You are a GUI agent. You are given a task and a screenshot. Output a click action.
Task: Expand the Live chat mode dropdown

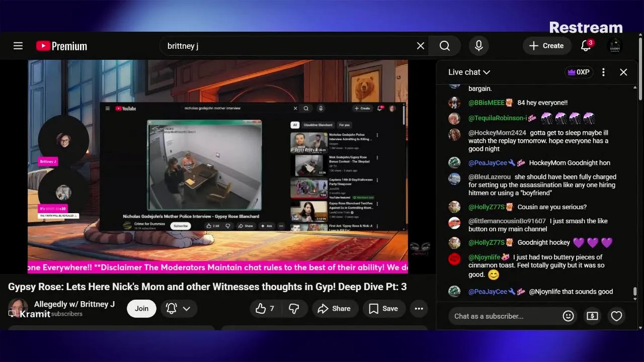pyautogui.click(x=469, y=72)
